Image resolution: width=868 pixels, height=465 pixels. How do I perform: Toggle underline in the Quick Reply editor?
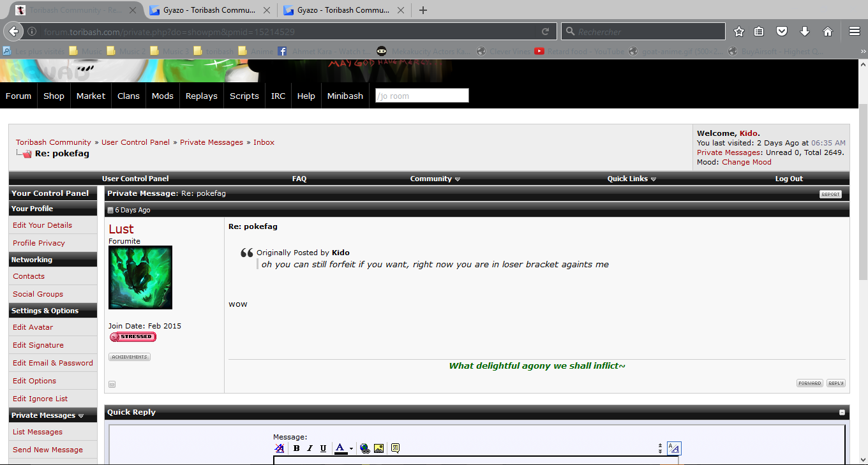[323, 448]
